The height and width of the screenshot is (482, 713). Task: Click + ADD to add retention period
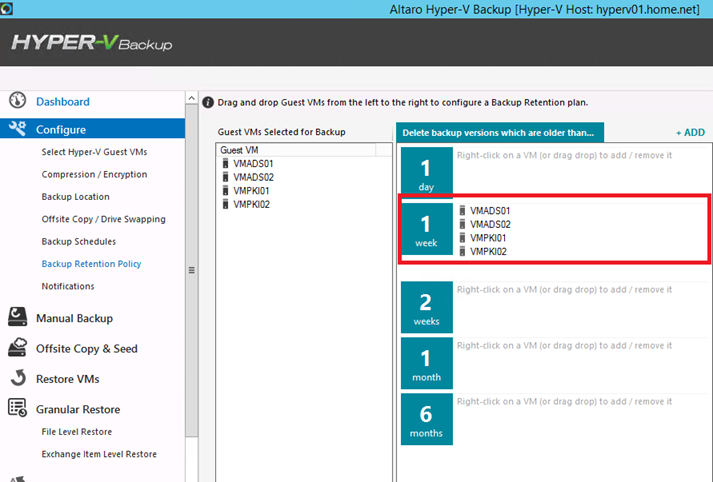click(x=690, y=132)
